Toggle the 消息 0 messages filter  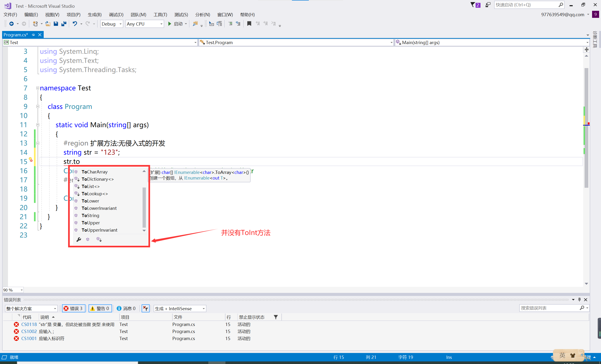tap(126, 308)
